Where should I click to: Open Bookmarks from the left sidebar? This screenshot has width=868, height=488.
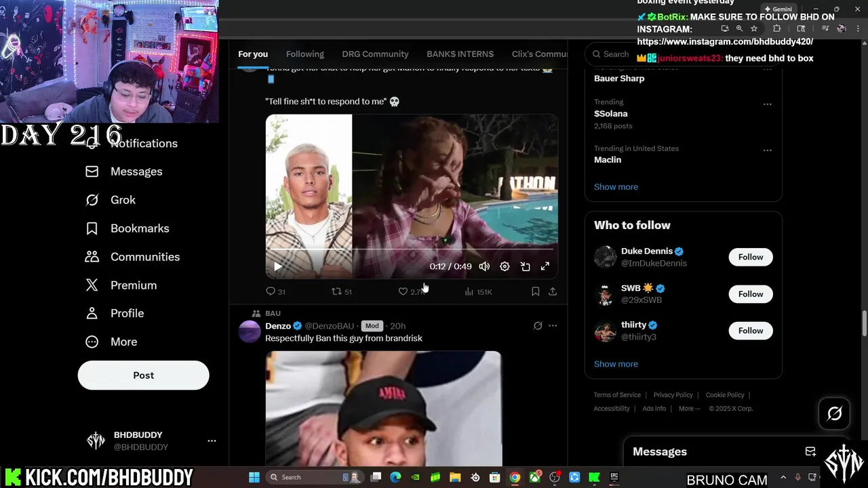pos(127,228)
